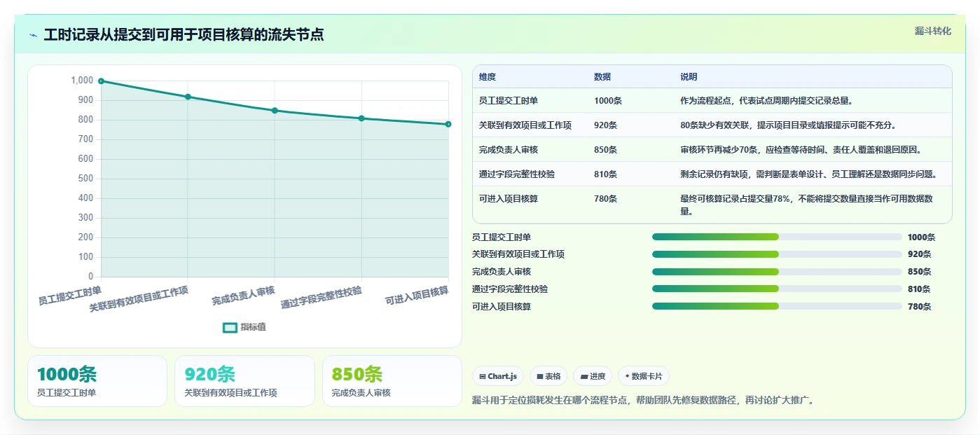Click x-axis label 完成负责人审核
This screenshot has width=980, height=435.
tap(243, 296)
